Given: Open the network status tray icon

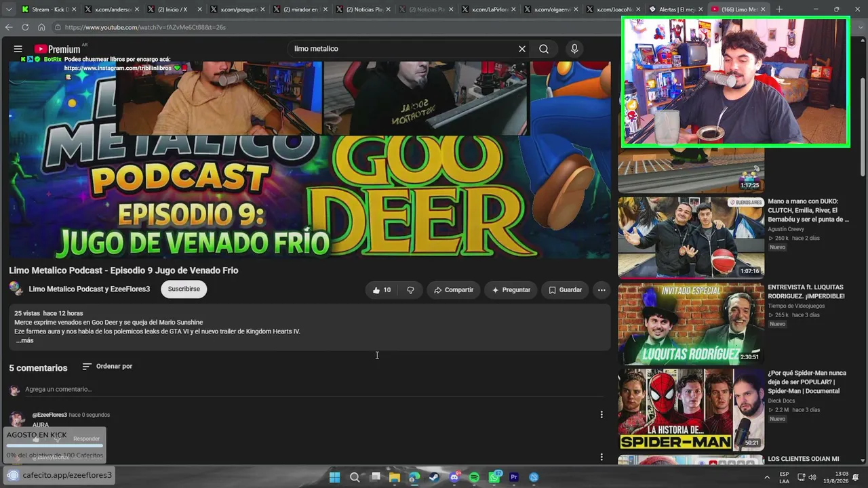Looking at the screenshot, I should pos(800,477).
